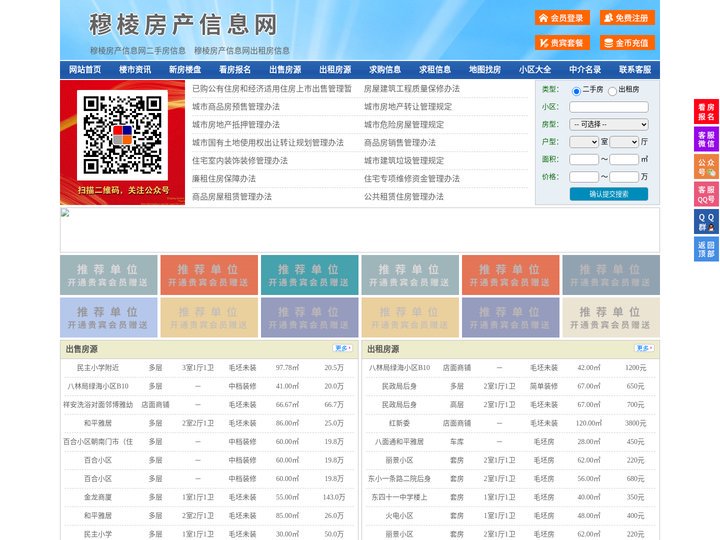Click the broken image icon below the QR code
Image resolution: width=720 pixels, height=540 pixels.
pos(65,213)
